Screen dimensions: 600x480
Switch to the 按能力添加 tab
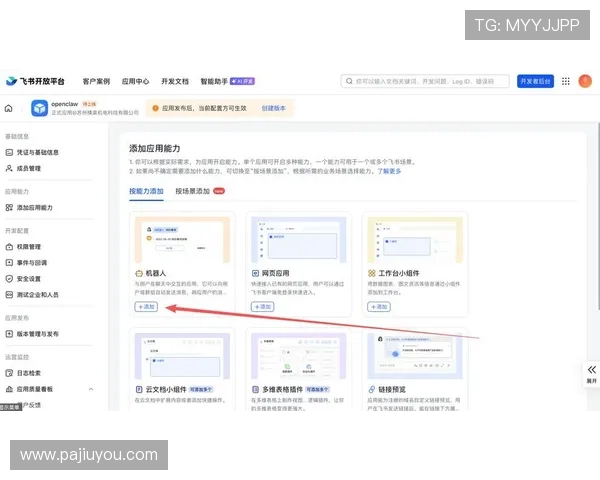click(x=146, y=191)
